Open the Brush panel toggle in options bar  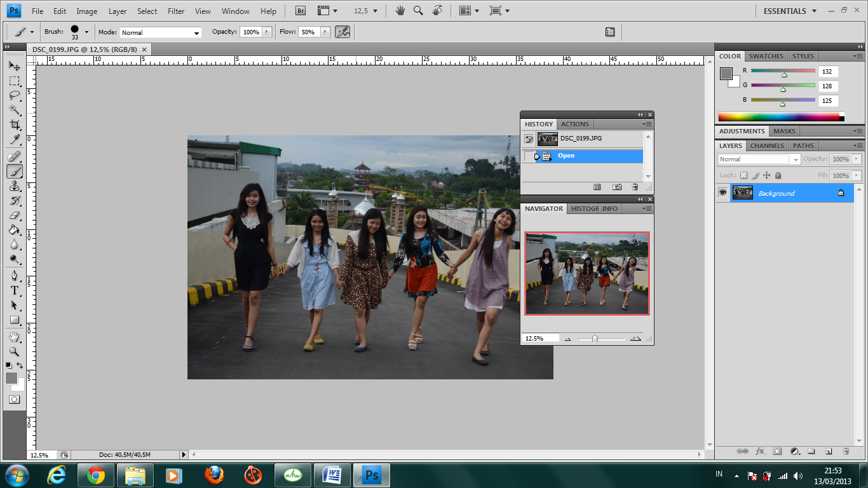point(610,32)
